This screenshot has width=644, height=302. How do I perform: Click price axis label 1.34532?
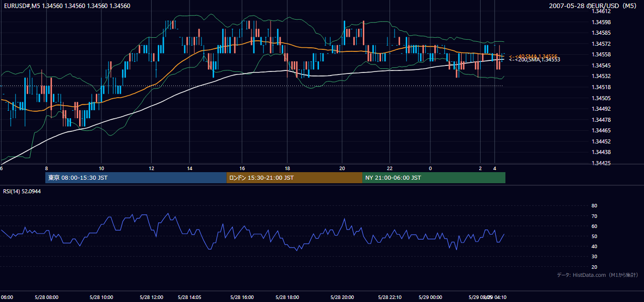click(602, 77)
